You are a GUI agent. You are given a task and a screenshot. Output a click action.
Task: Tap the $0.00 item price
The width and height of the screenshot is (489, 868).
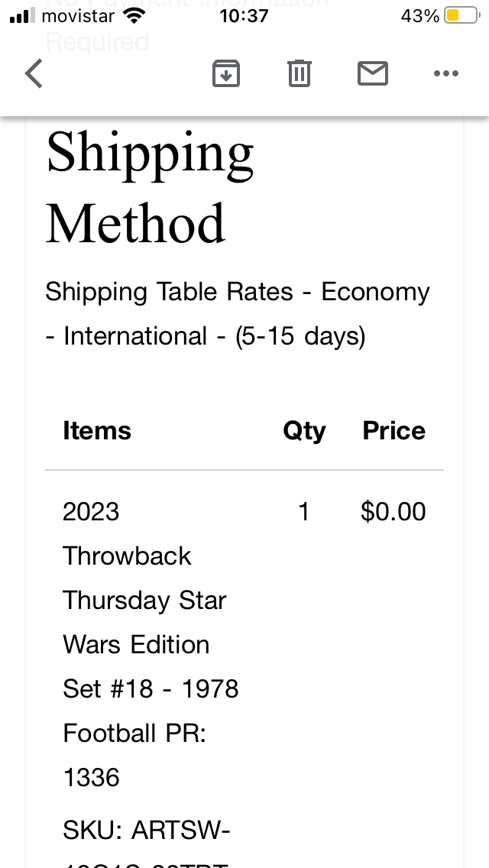393,512
